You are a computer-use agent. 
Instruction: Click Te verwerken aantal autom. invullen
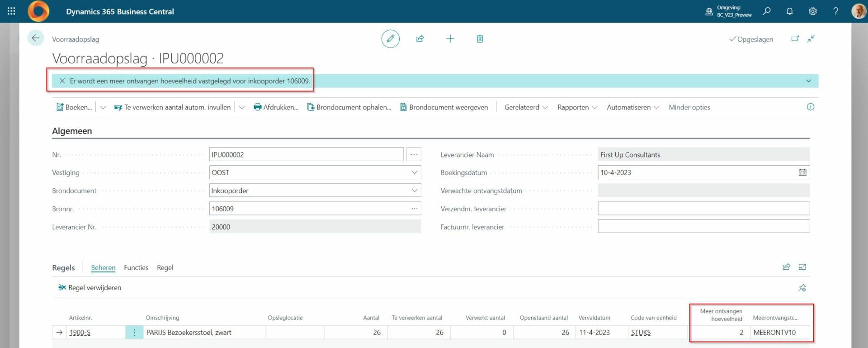172,107
